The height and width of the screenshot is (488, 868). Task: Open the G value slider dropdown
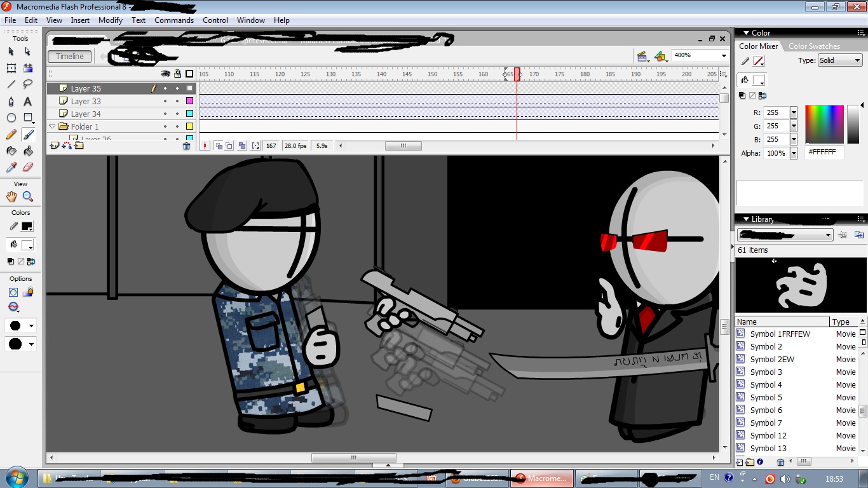click(x=794, y=126)
